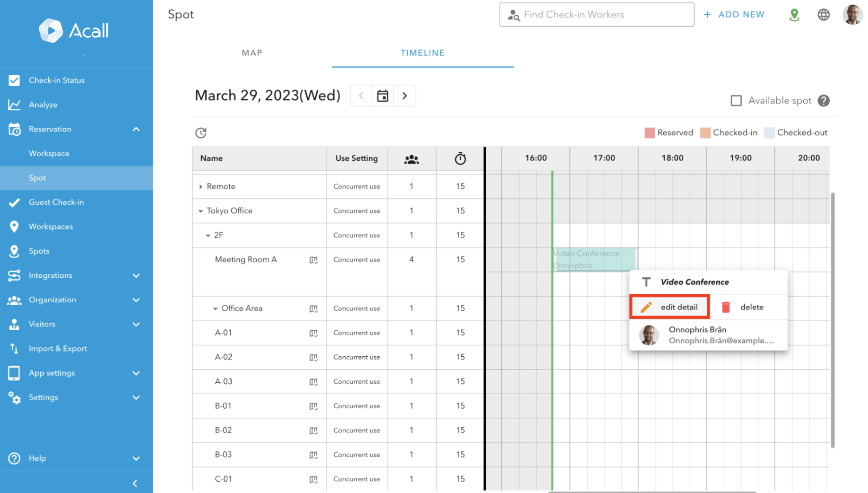The width and height of the screenshot is (868, 493).
Task: Open the calendar date picker icon
Action: (x=382, y=96)
